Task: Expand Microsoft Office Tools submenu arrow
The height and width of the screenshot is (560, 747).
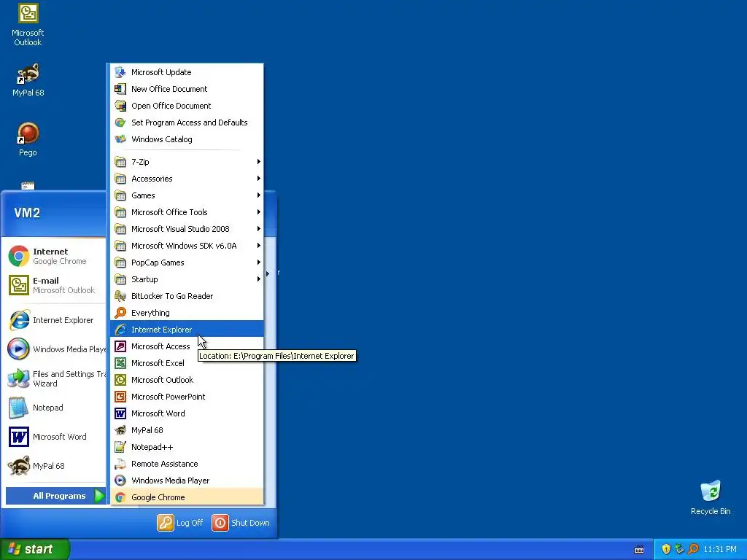Action: (259, 212)
